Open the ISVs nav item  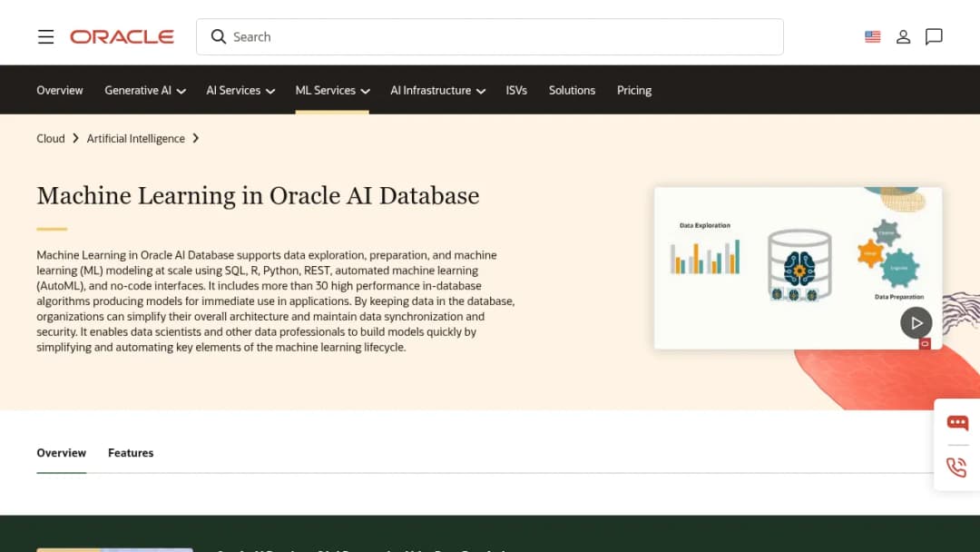pyautogui.click(x=516, y=90)
